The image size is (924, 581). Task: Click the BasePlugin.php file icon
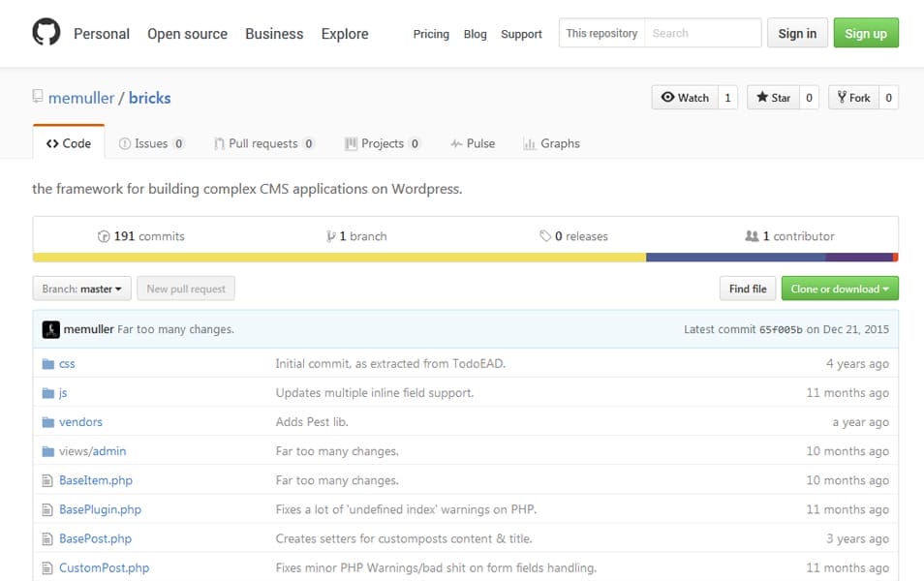[47, 509]
